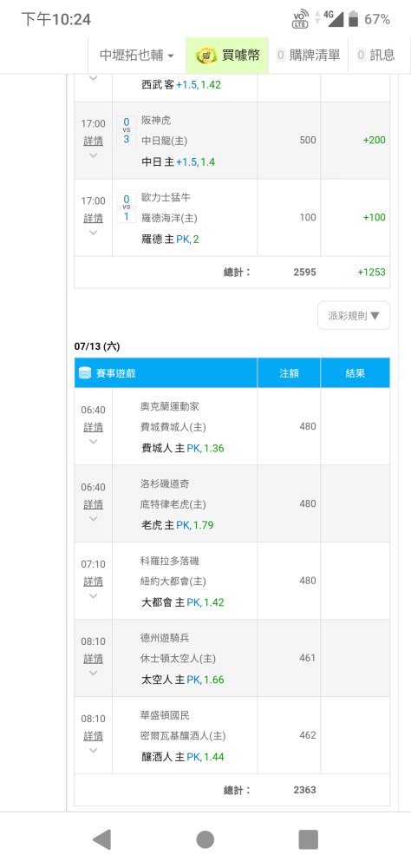
Task: Expand chevron under 06:40 費城人 game
Action: click(x=93, y=441)
